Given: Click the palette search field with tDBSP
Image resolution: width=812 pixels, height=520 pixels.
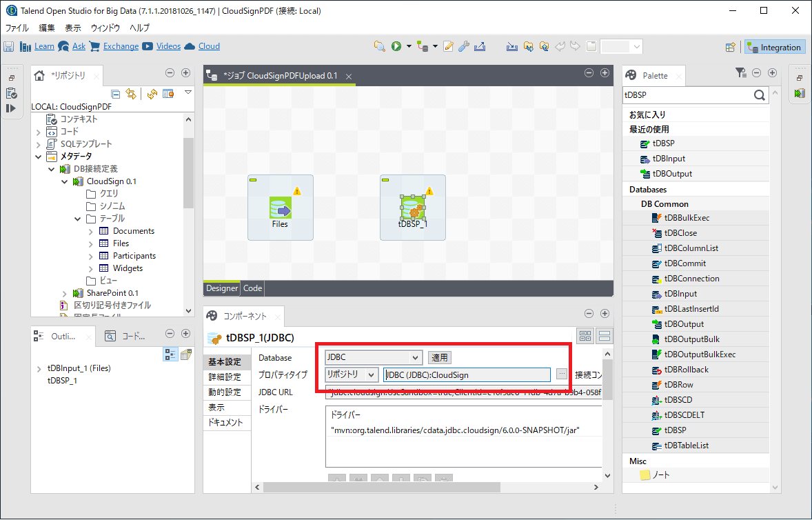Looking at the screenshot, I should pyautogui.click(x=688, y=94).
